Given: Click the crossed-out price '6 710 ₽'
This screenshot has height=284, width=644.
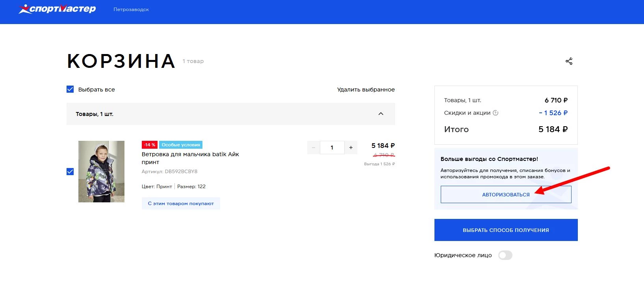Looking at the screenshot, I should point(384,155).
